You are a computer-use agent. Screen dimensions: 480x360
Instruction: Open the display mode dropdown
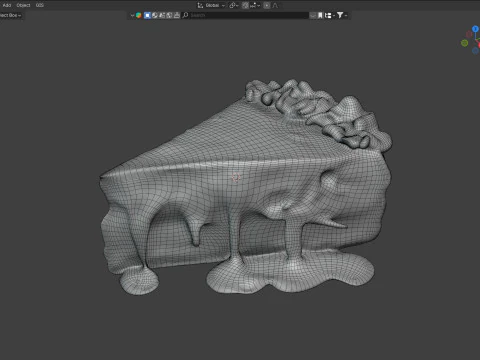pos(329,15)
